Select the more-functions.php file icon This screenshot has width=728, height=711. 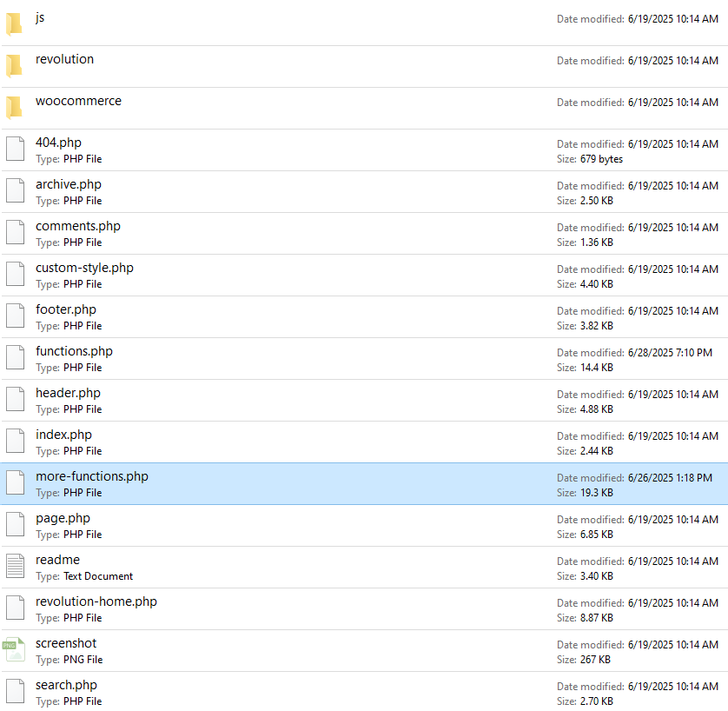click(15, 483)
